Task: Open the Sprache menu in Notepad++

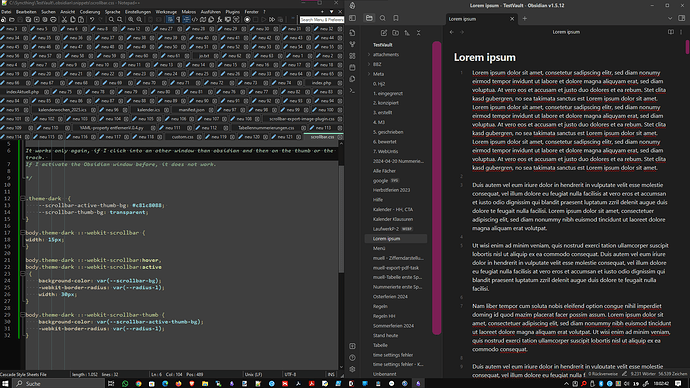Action: click(x=113, y=12)
